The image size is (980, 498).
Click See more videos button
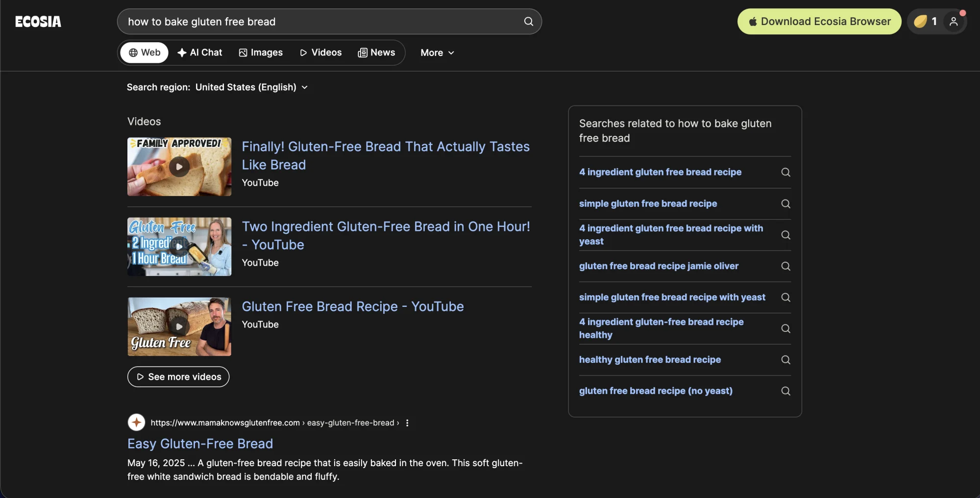click(178, 377)
